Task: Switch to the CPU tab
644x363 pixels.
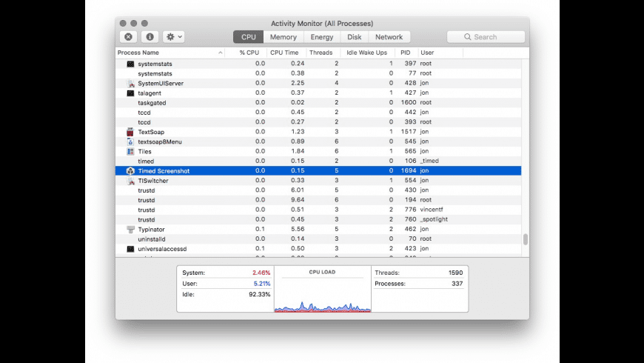Action: click(249, 37)
